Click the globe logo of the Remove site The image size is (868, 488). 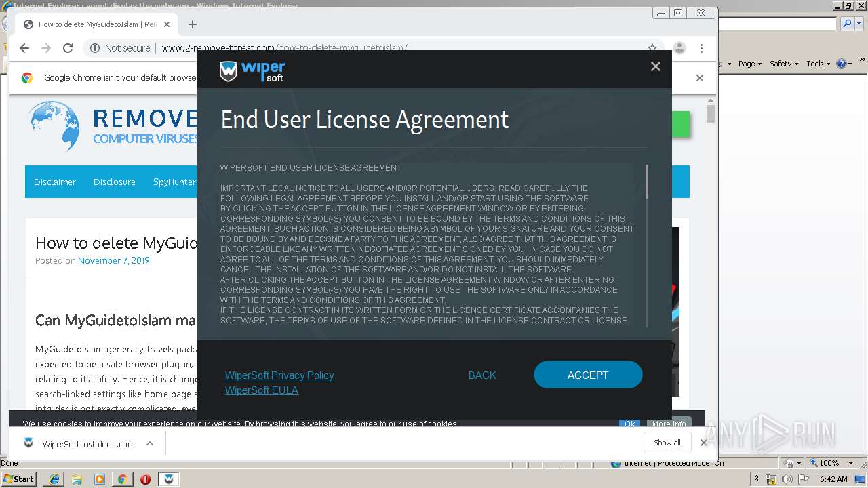(x=54, y=126)
